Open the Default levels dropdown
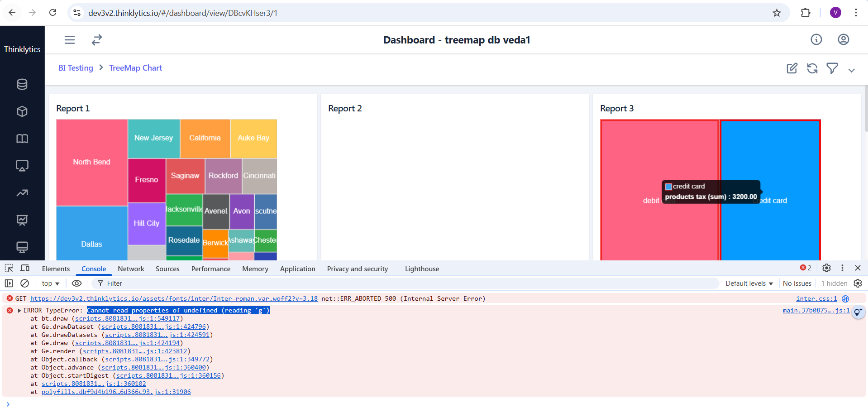868x413 pixels. click(x=749, y=283)
